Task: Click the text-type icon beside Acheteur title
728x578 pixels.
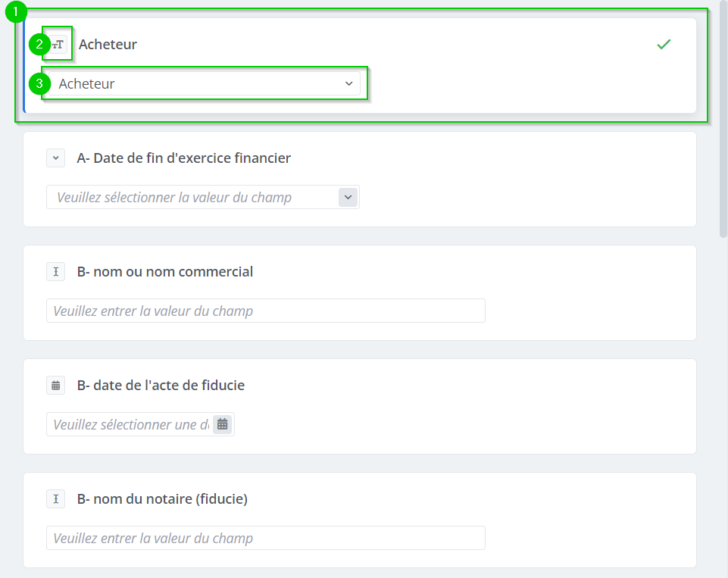Action: [58, 45]
